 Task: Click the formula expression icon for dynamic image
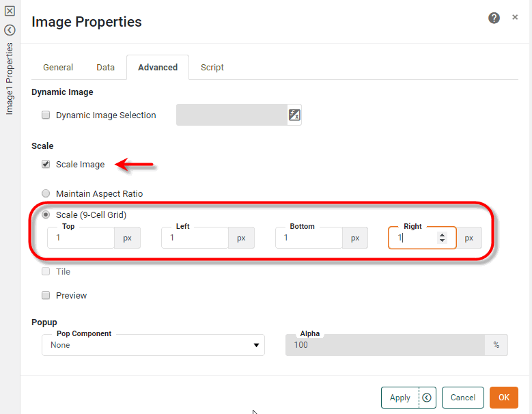click(x=294, y=115)
